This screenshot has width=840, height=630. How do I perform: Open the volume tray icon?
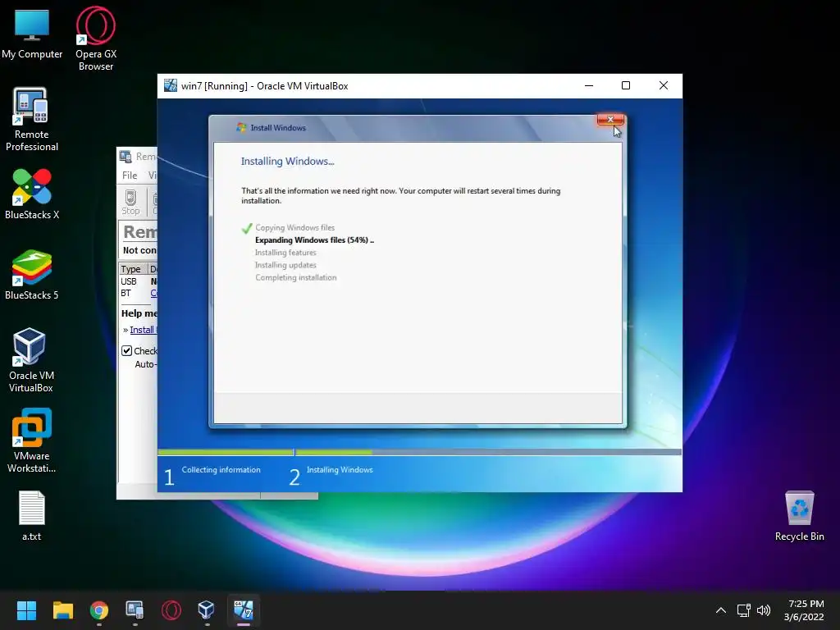pyautogui.click(x=764, y=610)
